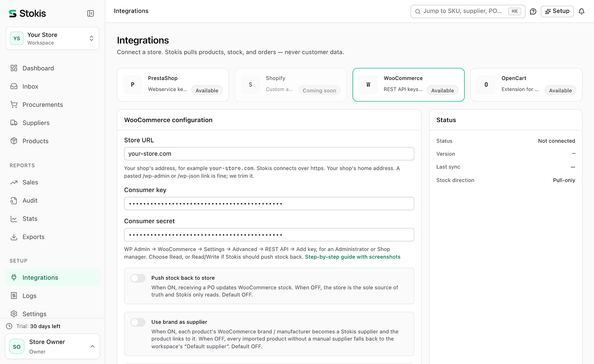This screenshot has width=594, height=364.
Task: Enable Use brand as supplier
Action: tap(138, 322)
